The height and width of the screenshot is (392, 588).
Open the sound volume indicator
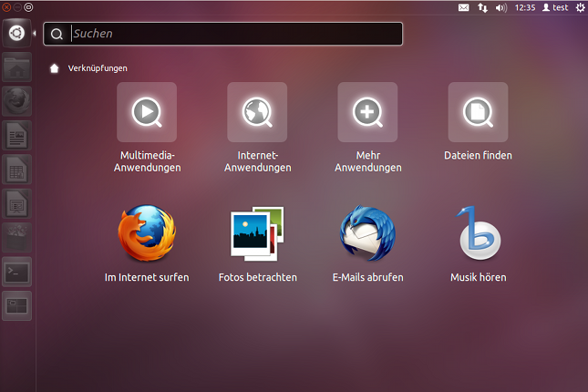[x=501, y=7]
